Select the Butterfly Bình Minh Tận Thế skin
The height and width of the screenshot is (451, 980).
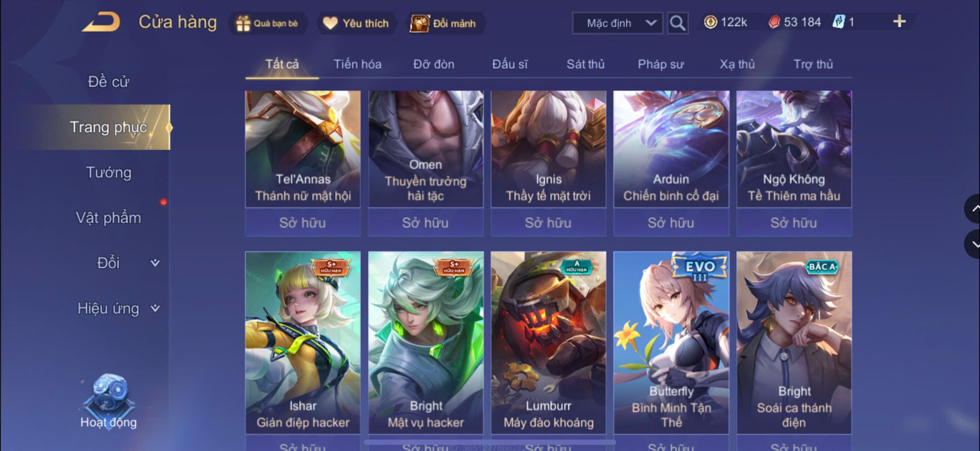pos(671,342)
